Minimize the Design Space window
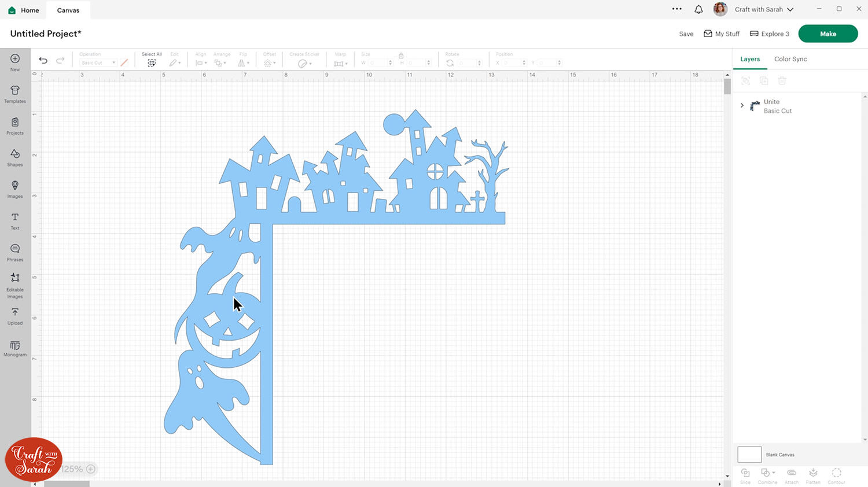This screenshot has width=868, height=487. click(819, 9)
